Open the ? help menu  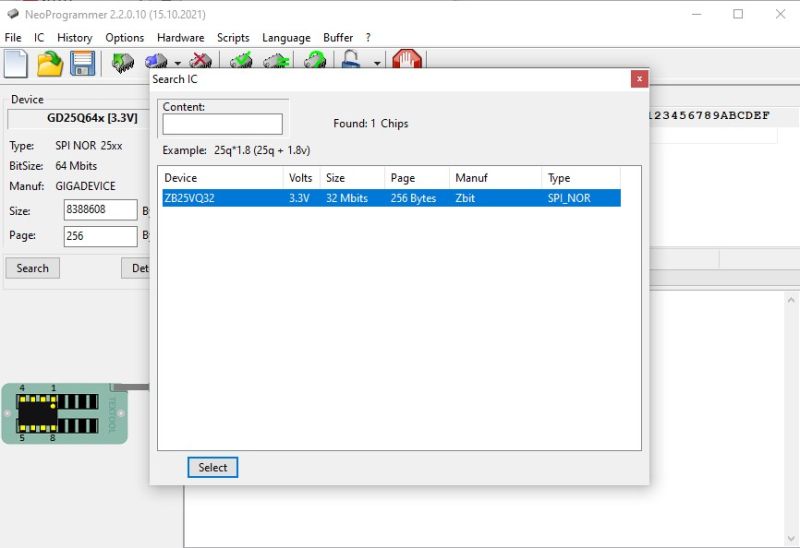pos(368,38)
